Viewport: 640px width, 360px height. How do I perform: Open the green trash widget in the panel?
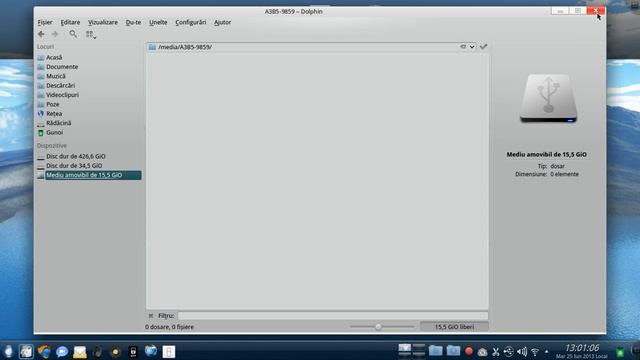click(x=620, y=351)
